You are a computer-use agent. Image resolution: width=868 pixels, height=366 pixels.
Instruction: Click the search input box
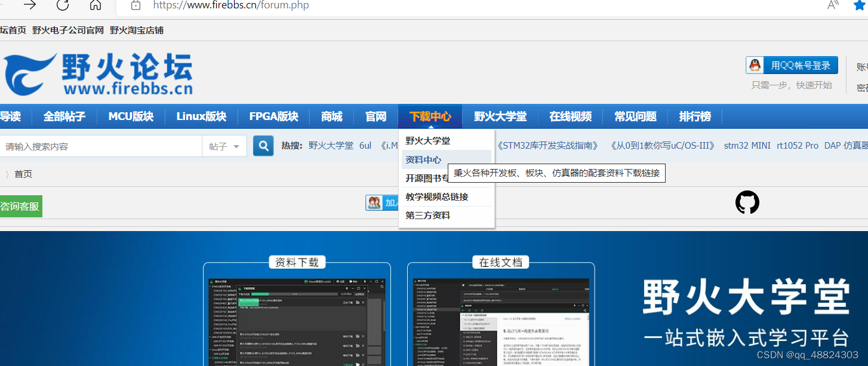coord(101,146)
